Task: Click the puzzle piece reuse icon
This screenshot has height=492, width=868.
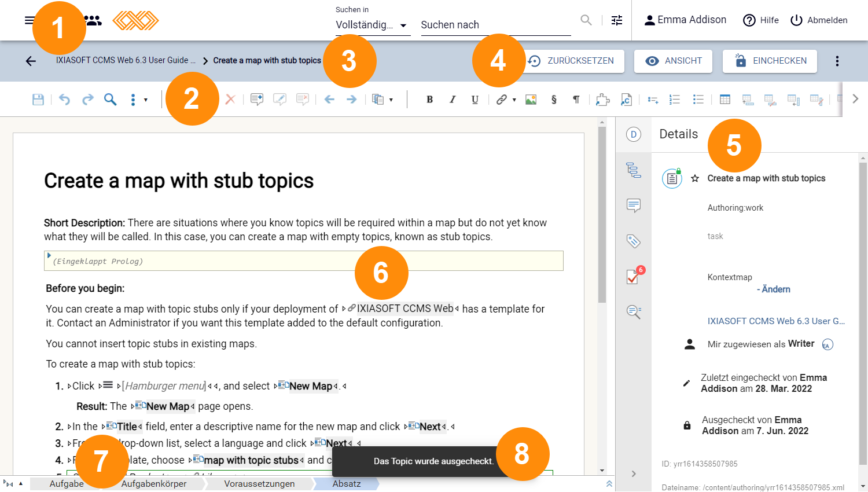Action: pyautogui.click(x=603, y=100)
